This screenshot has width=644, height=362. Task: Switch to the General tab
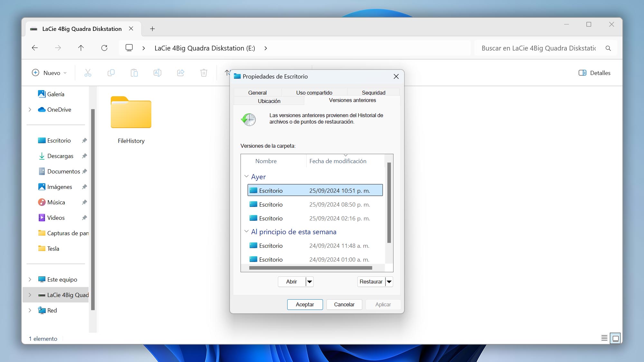257,93
